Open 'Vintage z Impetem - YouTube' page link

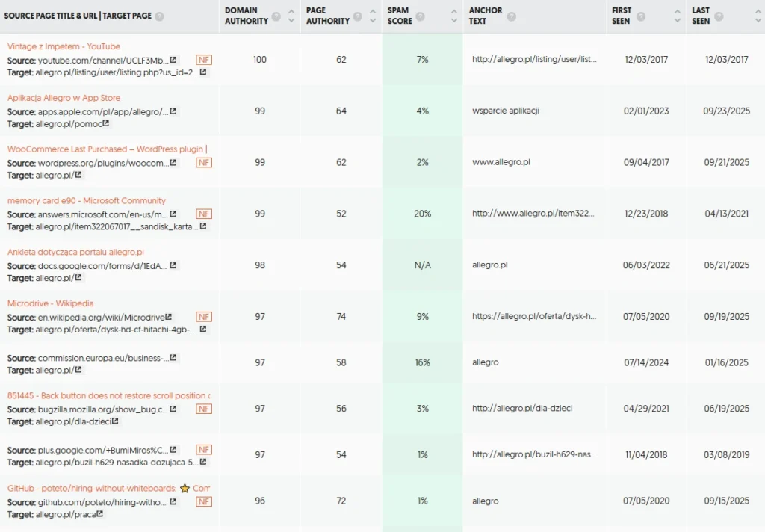(x=64, y=46)
